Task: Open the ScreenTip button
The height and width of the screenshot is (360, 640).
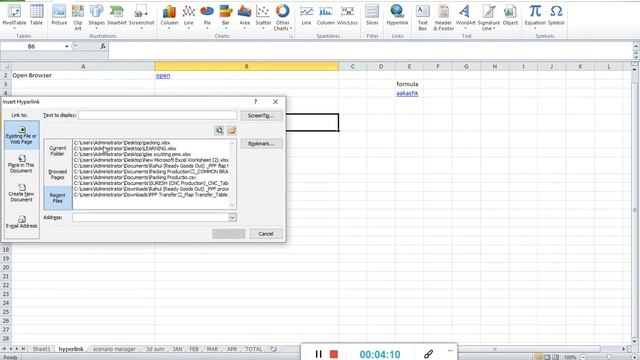Action: coord(261,116)
